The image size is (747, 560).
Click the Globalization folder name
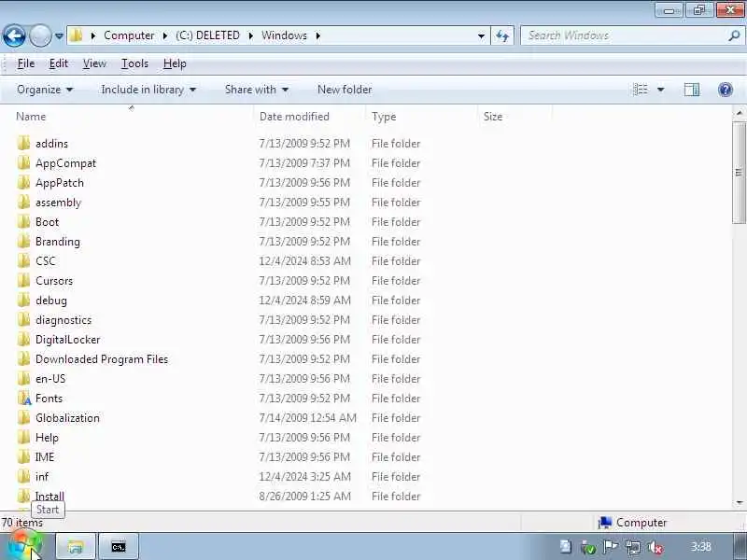(67, 417)
